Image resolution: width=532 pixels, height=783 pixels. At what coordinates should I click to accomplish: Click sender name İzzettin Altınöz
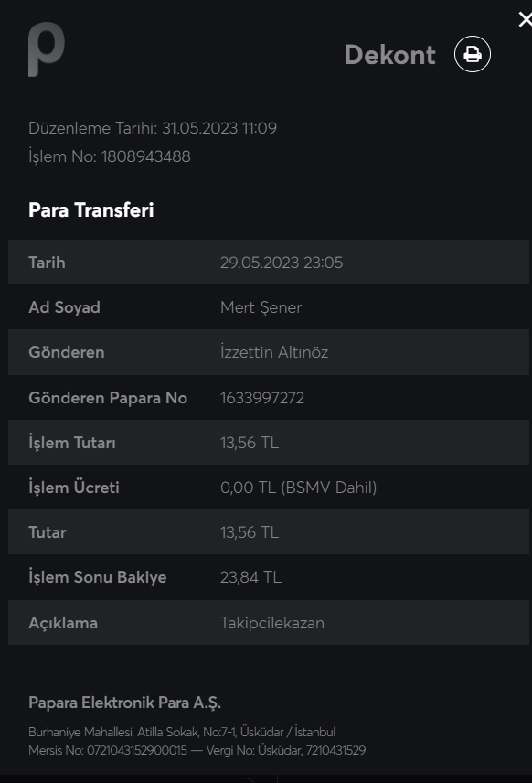[x=274, y=352]
